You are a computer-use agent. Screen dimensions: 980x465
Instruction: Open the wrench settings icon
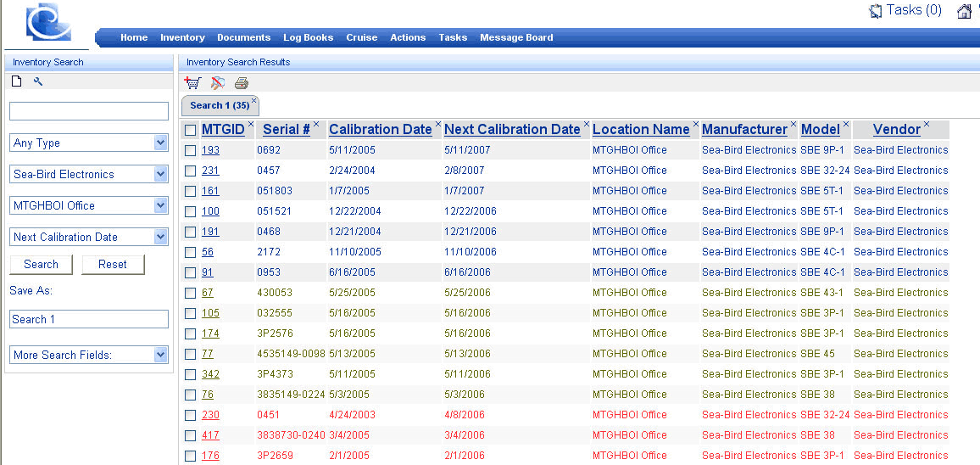(38, 81)
